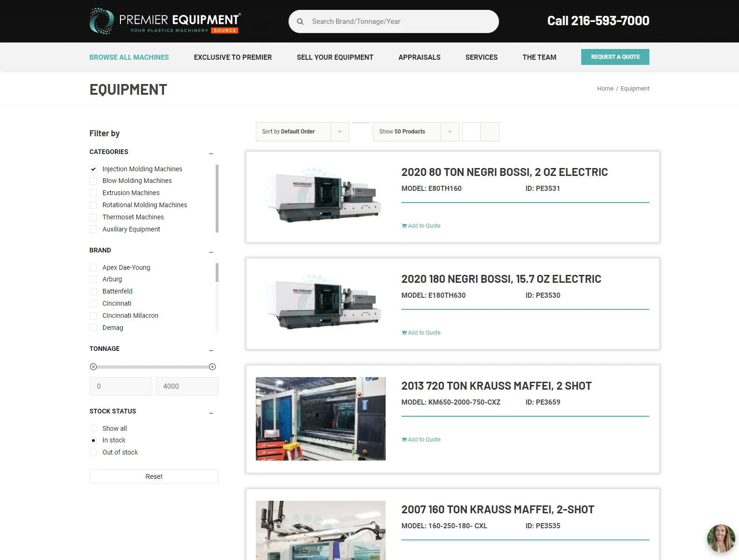Open the Services menu

pyautogui.click(x=481, y=57)
